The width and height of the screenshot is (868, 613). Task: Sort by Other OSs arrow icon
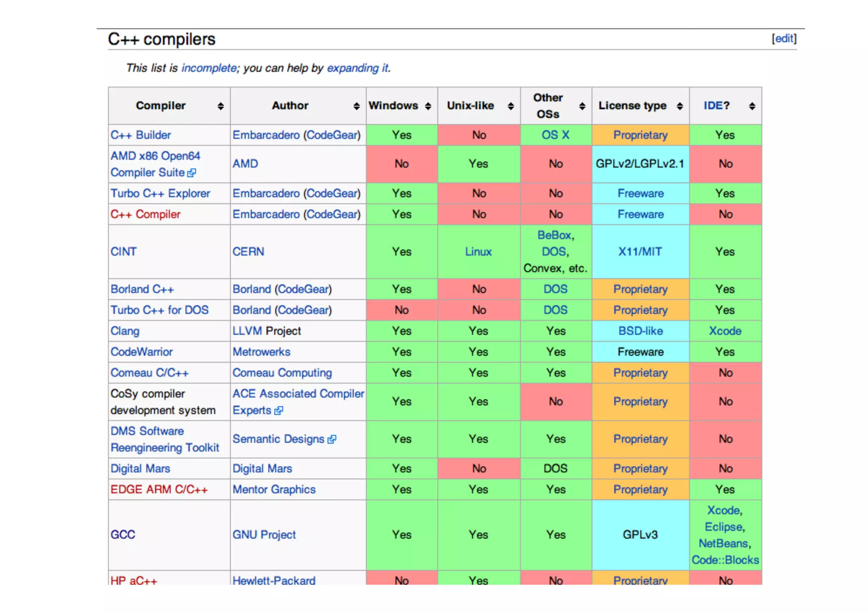[582, 106]
